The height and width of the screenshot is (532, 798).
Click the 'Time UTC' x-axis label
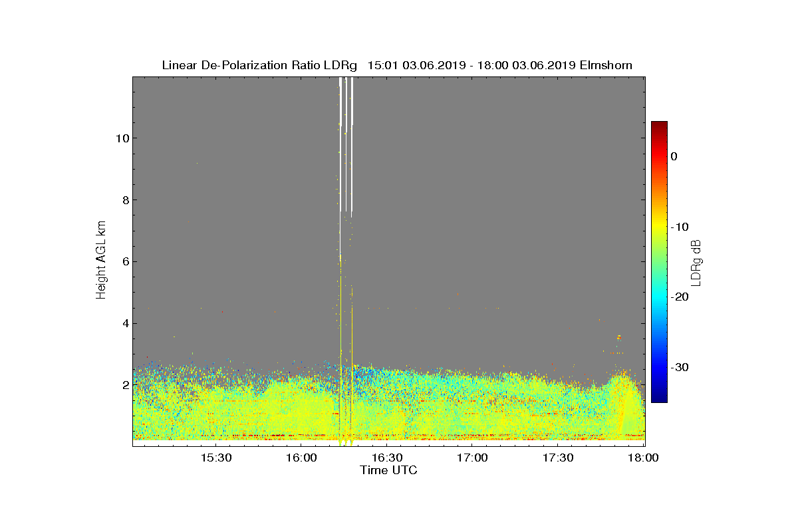(389, 470)
